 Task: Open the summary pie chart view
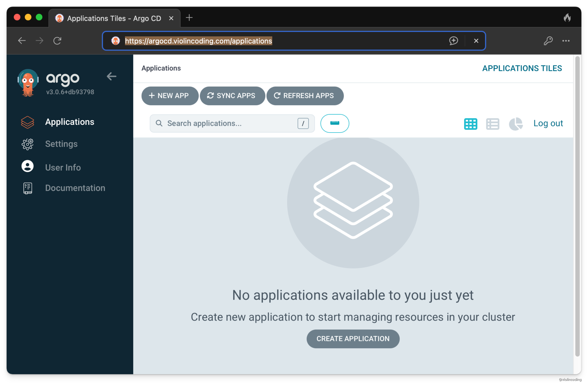click(x=516, y=124)
